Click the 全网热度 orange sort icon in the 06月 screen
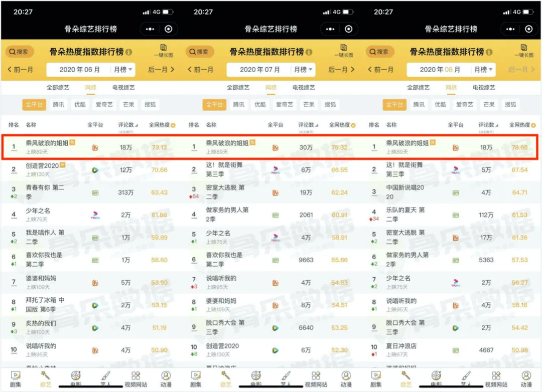542x392 pixels. point(173,125)
